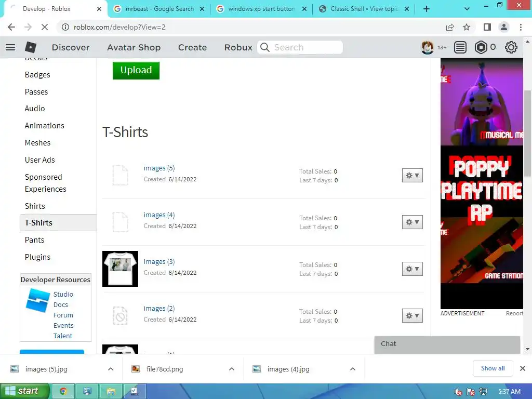This screenshot has height=399, width=532.
Task: View site information icon
Action: (65, 27)
